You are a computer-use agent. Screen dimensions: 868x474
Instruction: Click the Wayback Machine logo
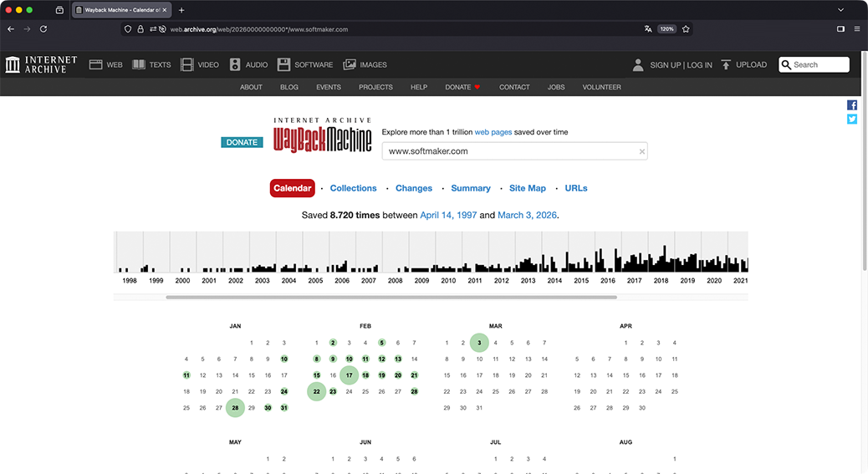coord(322,136)
